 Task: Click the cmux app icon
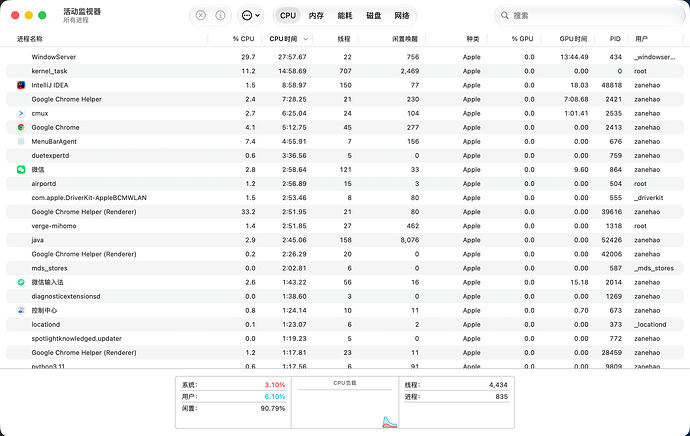[21, 113]
